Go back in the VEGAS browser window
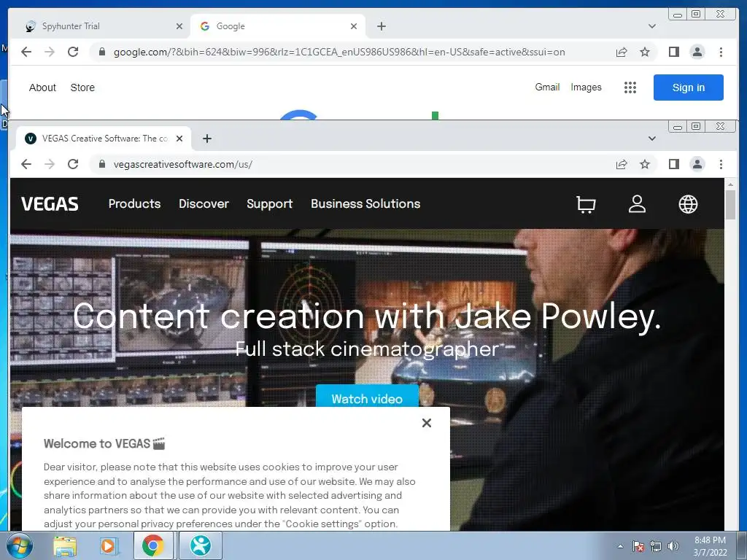This screenshot has height=560, width=747. [26, 164]
